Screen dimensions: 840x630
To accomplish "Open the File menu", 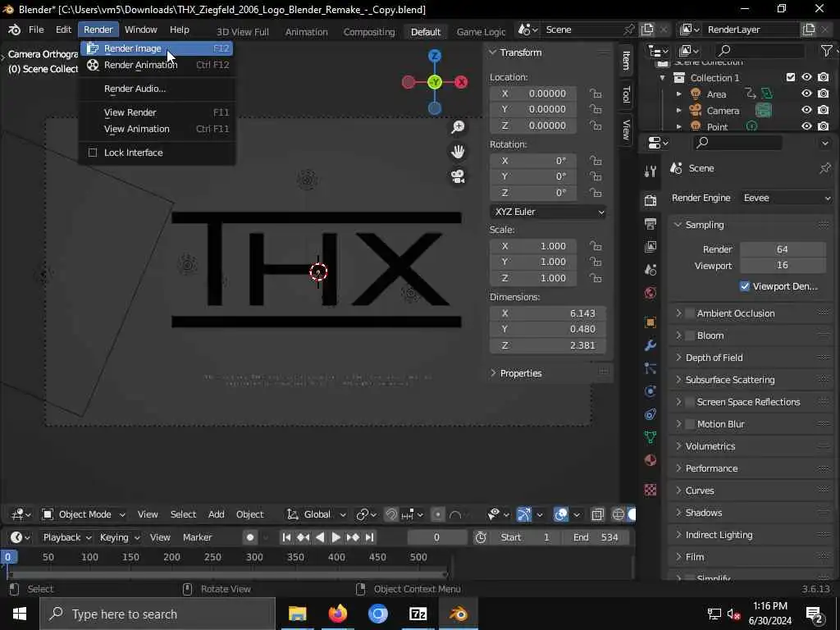I will coord(36,30).
